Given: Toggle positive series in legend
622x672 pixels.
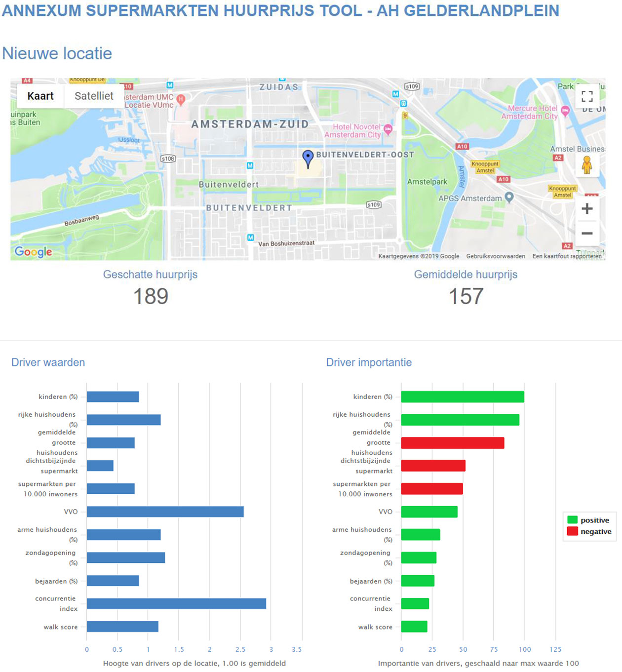Looking at the screenshot, I should coord(588,520).
